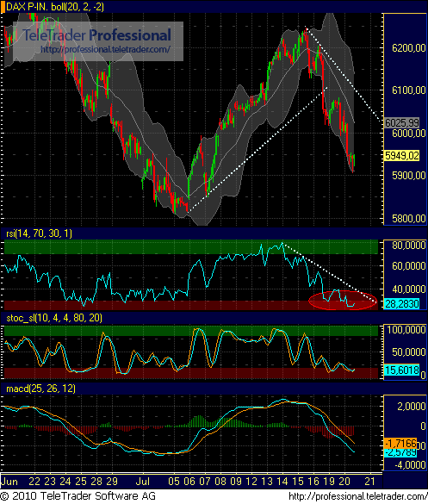Viewport: 428px width, 504px height.
Task: Click date 08 on the time axis
Action: (x=220, y=482)
